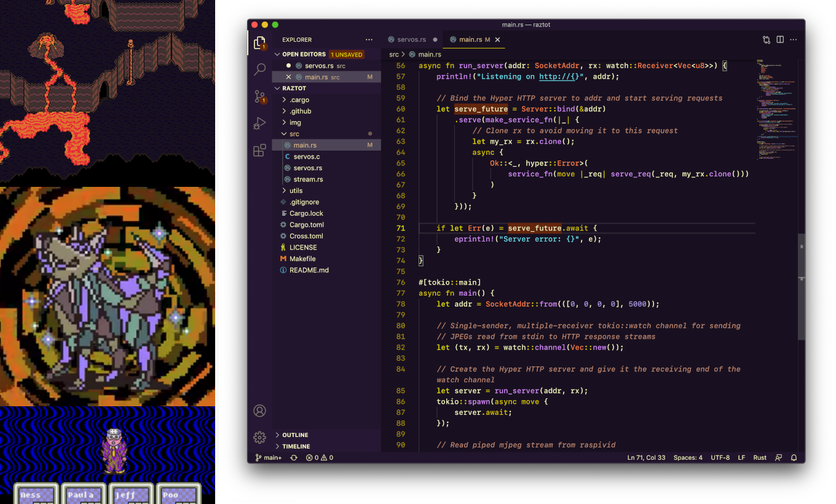Screen dimensions: 836x504
Task: Click the Poo character panel in game
Action: tap(178, 495)
